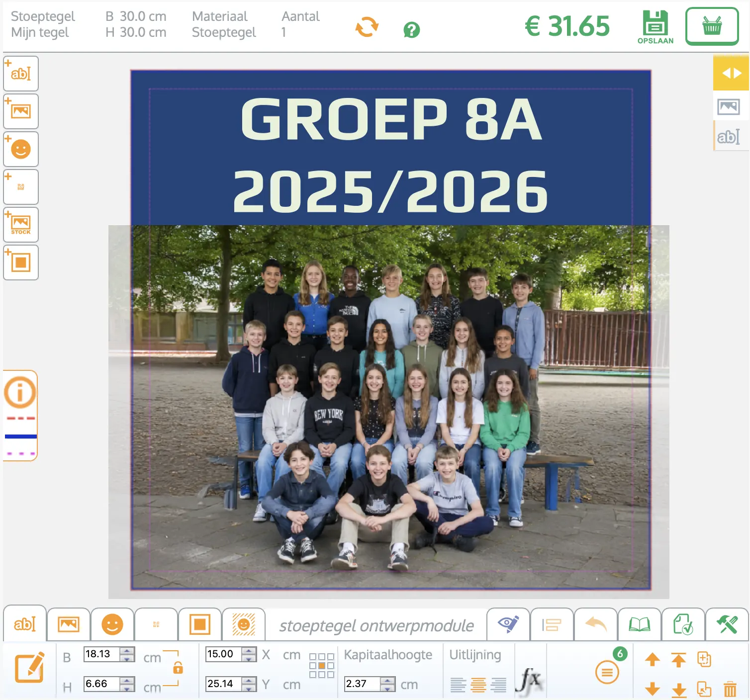Click the Kapitaalhoogte field 2.37
Viewport: 750px width, 700px height.
[362, 684]
